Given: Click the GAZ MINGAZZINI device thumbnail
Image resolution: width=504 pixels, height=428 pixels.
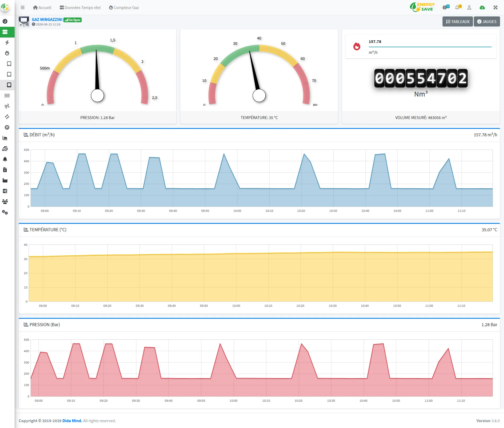Looking at the screenshot, I should point(24,21).
